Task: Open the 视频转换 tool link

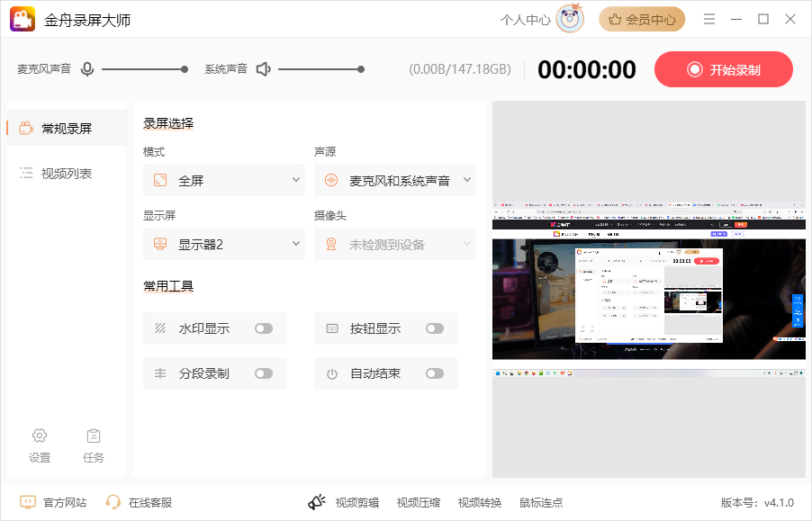Action: point(480,502)
